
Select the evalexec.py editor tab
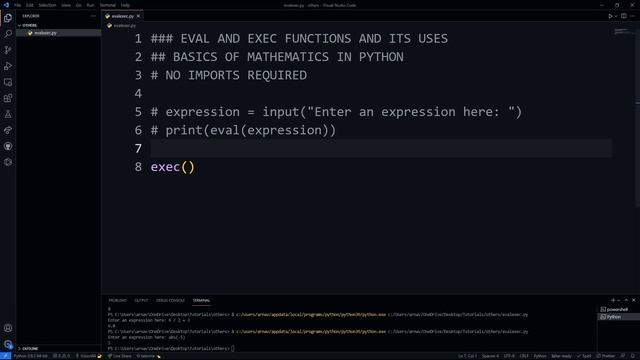pos(122,16)
